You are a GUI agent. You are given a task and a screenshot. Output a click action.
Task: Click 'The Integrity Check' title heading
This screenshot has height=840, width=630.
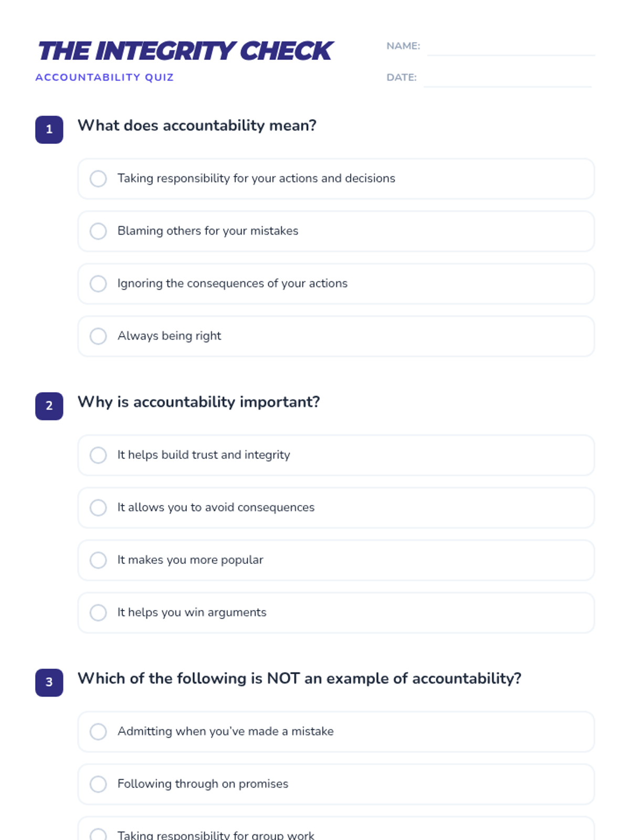(x=185, y=51)
